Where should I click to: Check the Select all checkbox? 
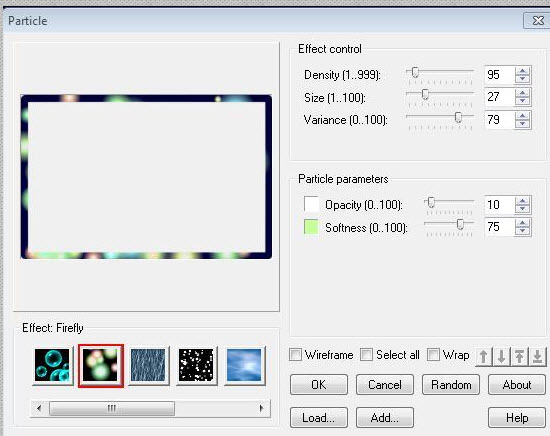tap(367, 355)
